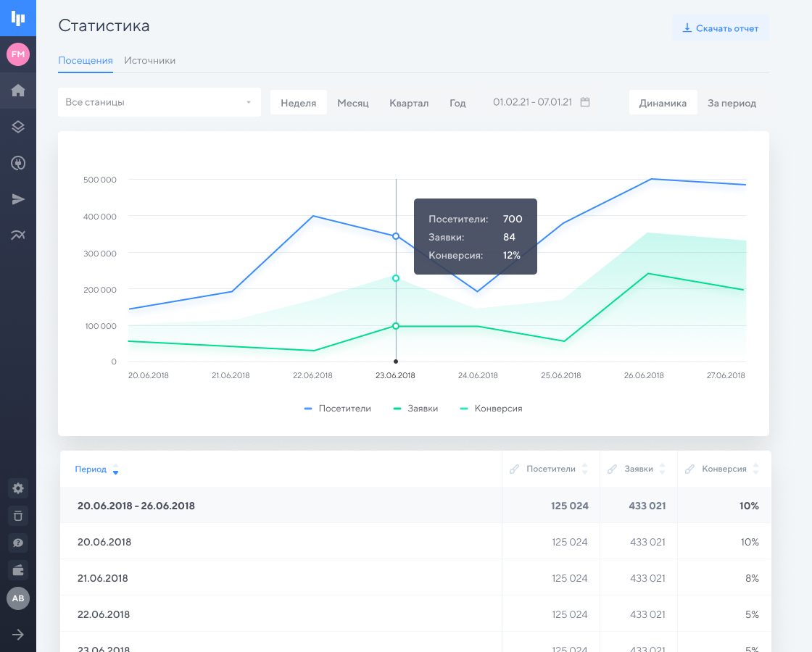Switch view to За период
Image resolution: width=812 pixels, height=652 pixels.
point(732,103)
